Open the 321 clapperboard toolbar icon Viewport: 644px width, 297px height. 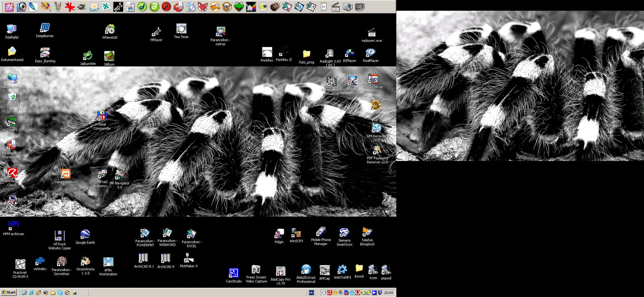point(336,6)
